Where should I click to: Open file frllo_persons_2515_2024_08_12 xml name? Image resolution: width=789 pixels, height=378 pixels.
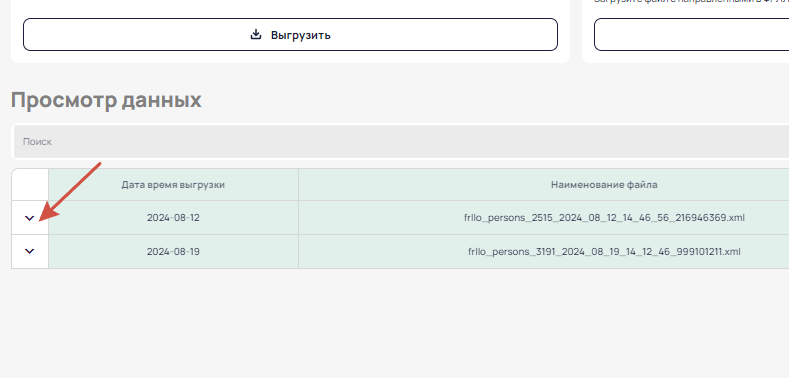pos(604,218)
